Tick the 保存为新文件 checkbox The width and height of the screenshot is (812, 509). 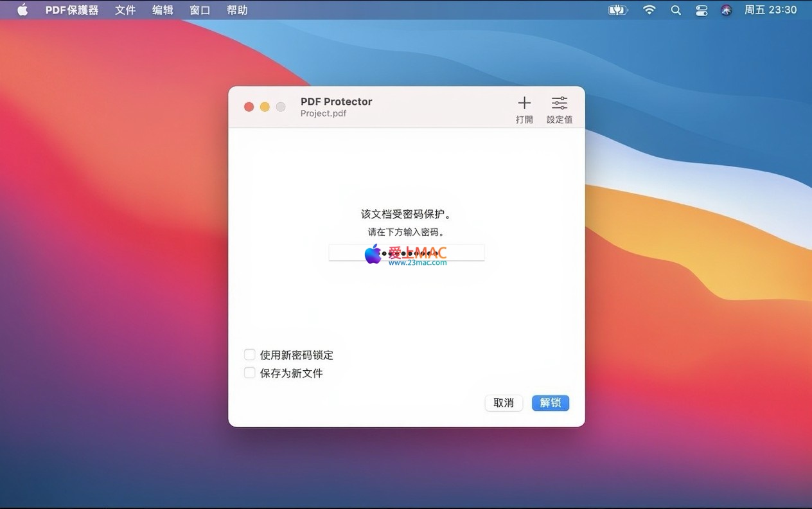(x=250, y=373)
